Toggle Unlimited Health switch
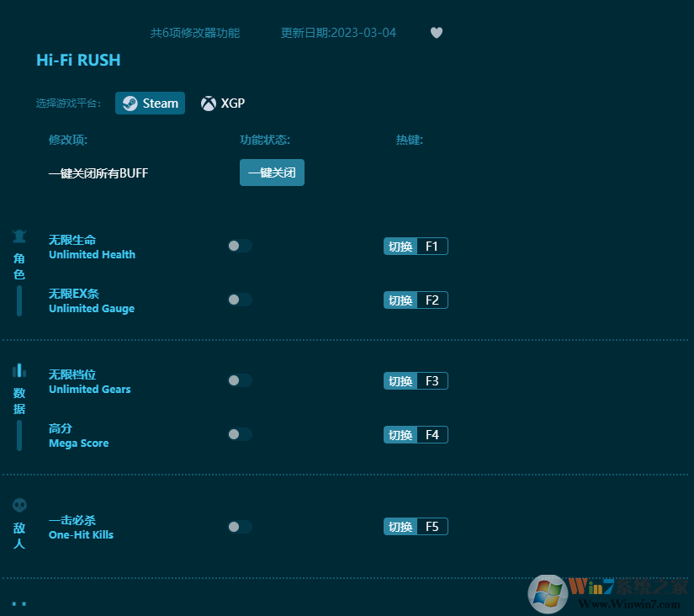 tap(240, 246)
